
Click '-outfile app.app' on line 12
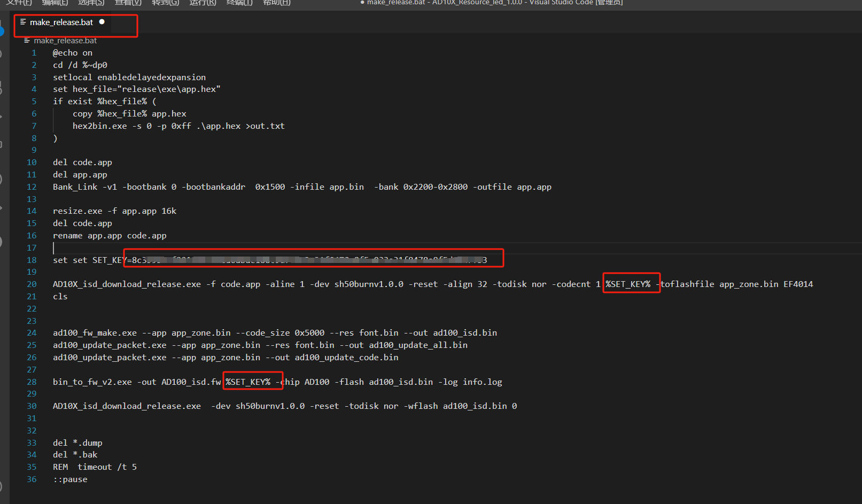pos(512,187)
